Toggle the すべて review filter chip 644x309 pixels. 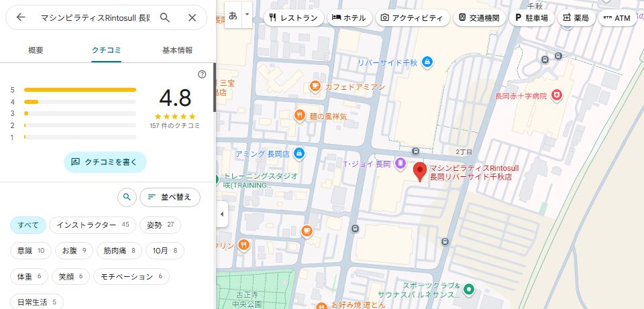pos(28,225)
